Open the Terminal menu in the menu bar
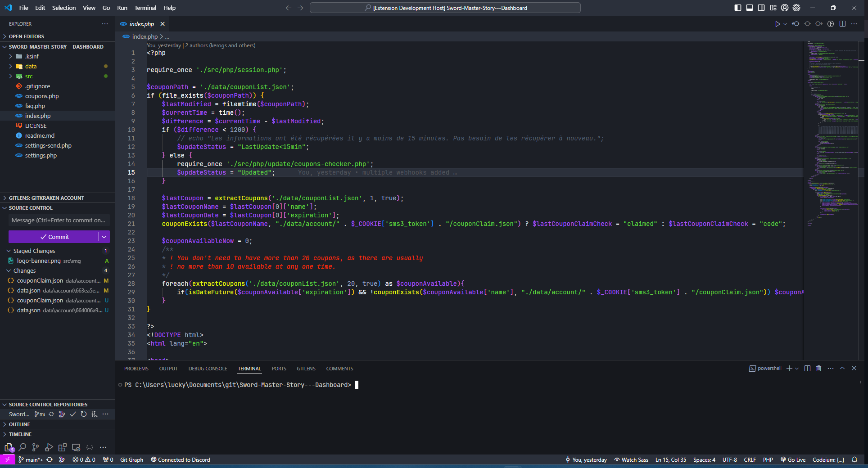This screenshot has height=468, width=868. coord(145,8)
